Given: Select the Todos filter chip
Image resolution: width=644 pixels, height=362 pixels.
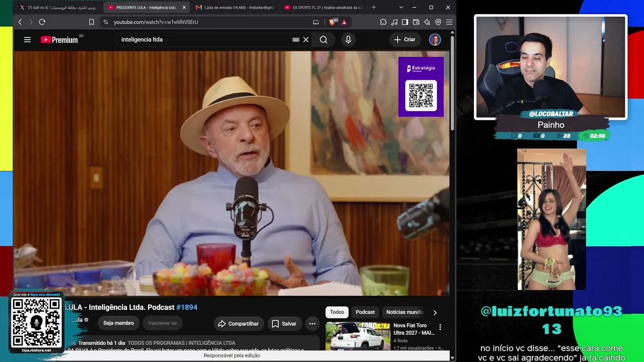Looking at the screenshot, I should pos(337,312).
